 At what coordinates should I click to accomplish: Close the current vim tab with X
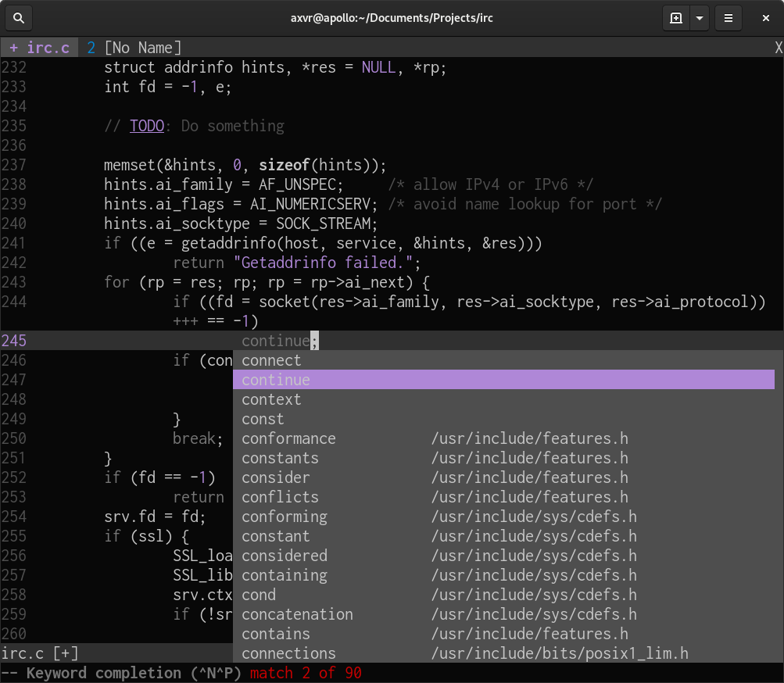778,48
